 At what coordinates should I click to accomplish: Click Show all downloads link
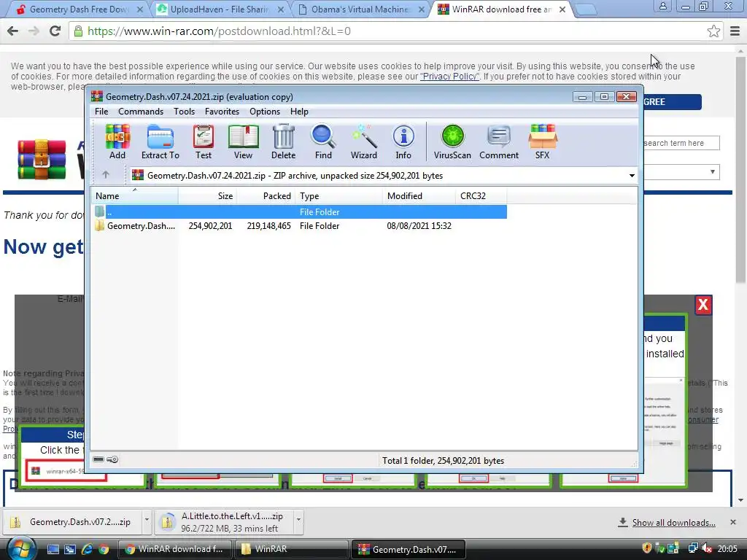(673, 522)
